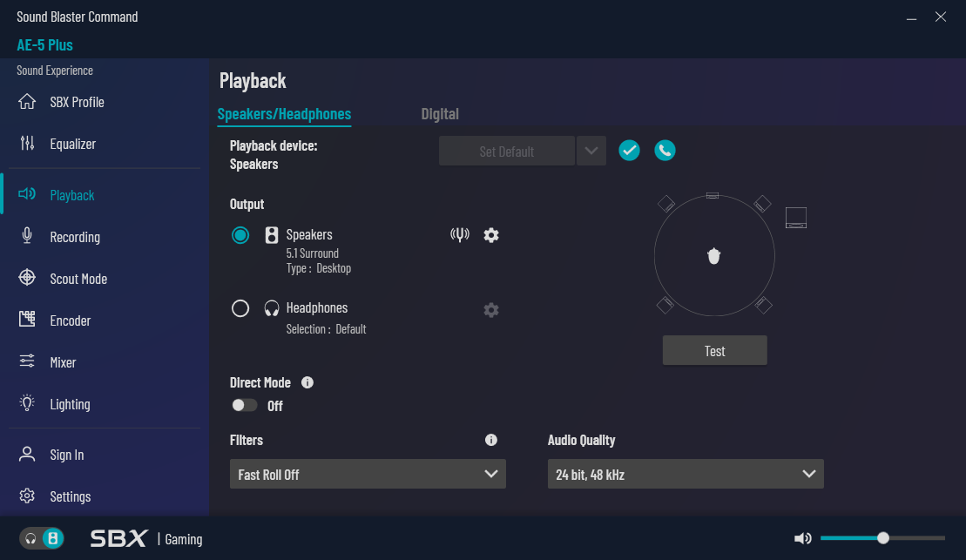Click the subwoofer icon in diagram
Screen dimensions: 966x560
[796, 218]
